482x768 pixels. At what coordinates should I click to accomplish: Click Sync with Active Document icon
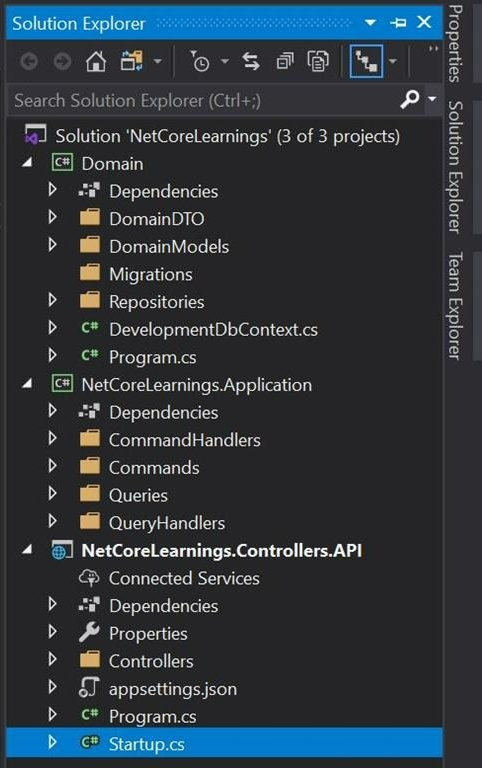(251, 61)
